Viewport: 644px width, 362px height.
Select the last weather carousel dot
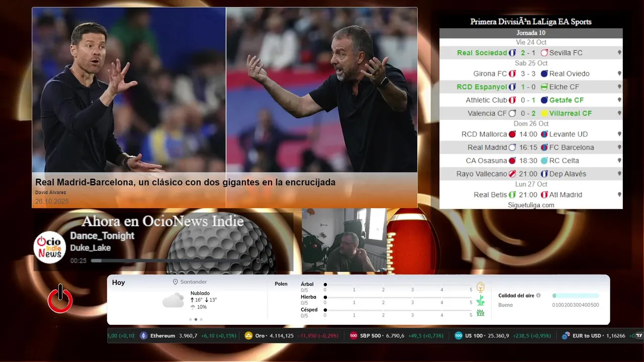click(201, 319)
